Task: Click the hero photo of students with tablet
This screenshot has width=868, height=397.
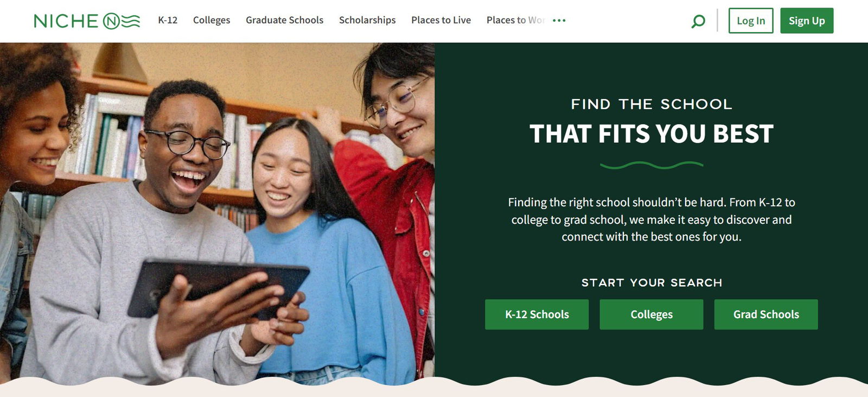Action: (217, 212)
